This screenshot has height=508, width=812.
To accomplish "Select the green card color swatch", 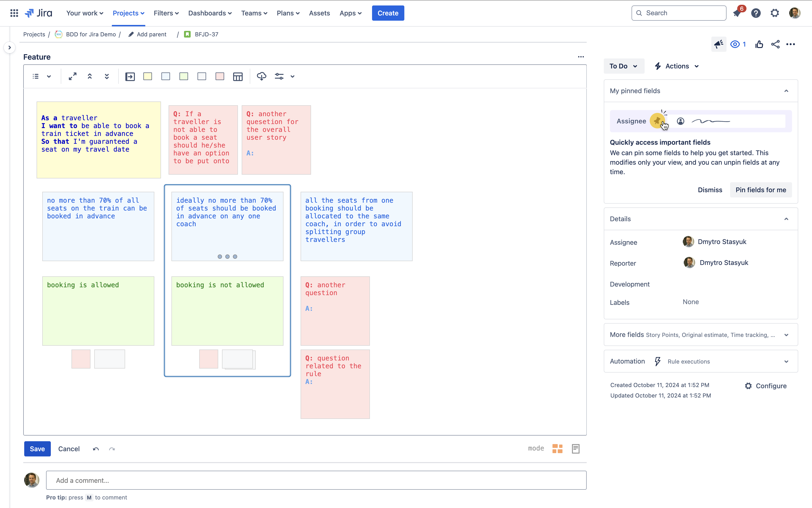I will point(184,76).
